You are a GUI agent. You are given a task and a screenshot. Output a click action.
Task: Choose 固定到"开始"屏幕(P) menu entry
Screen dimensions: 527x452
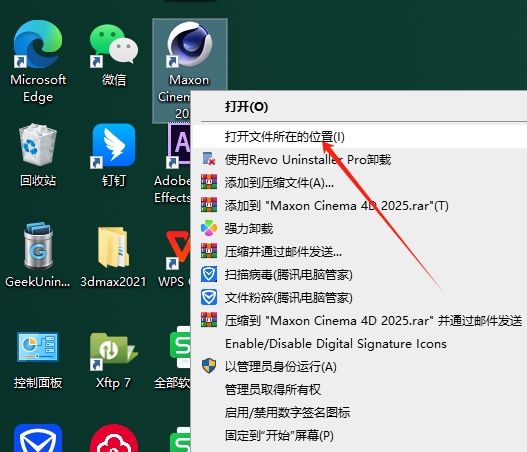coord(359,436)
